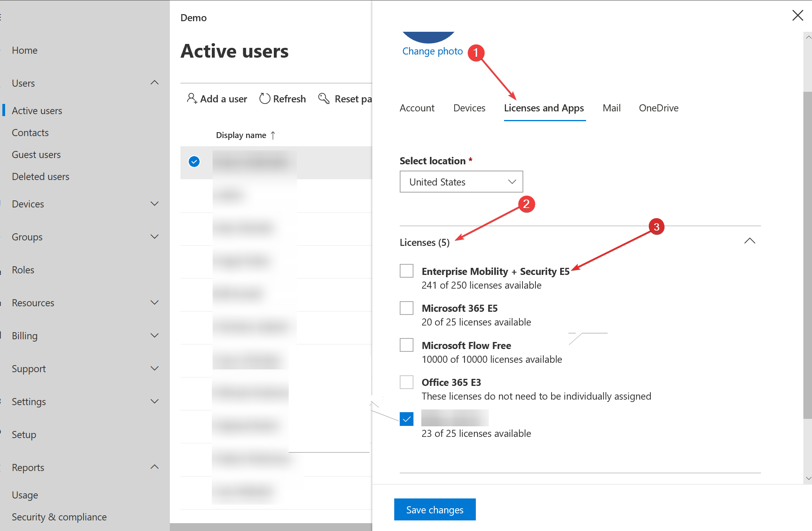Check Enterprise Mobility + Security E5 license
Viewport: 812px width, 531px height.
pyautogui.click(x=406, y=271)
